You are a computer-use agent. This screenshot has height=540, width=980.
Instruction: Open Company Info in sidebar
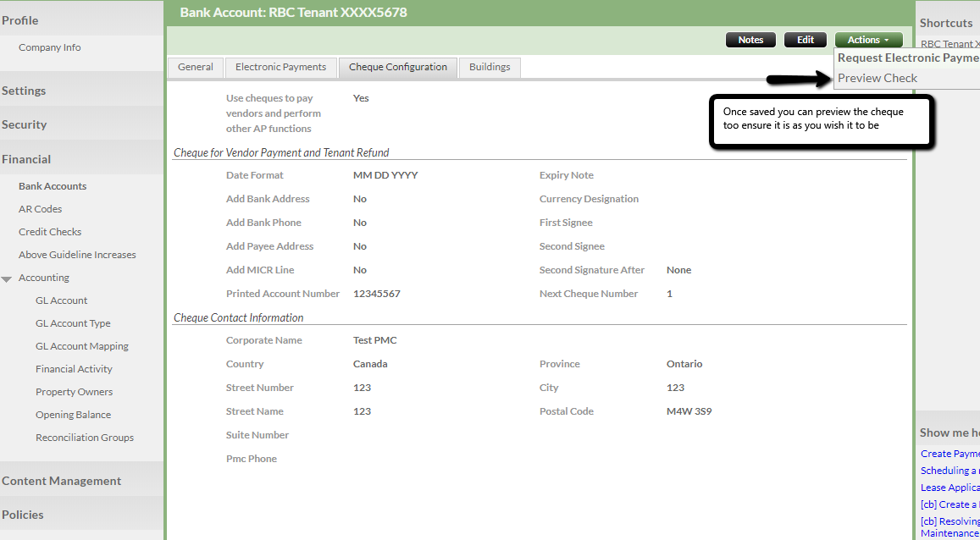[x=50, y=48]
